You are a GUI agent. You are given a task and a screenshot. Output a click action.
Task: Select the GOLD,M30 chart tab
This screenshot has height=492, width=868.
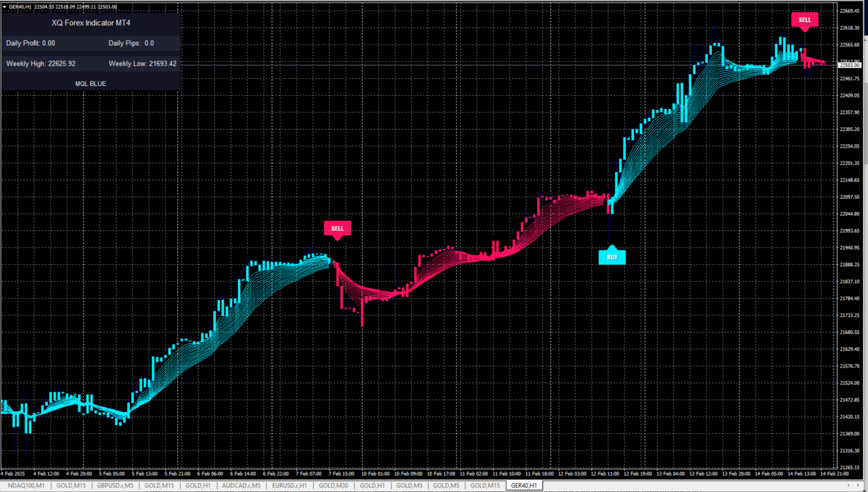tap(333, 485)
